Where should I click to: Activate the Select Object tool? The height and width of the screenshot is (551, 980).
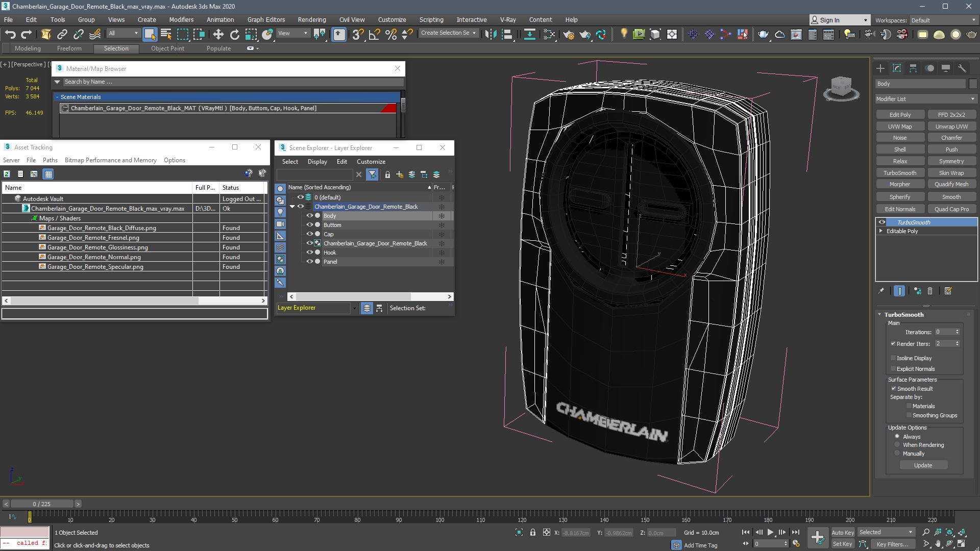pyautogui.click(x=150, y=34)
